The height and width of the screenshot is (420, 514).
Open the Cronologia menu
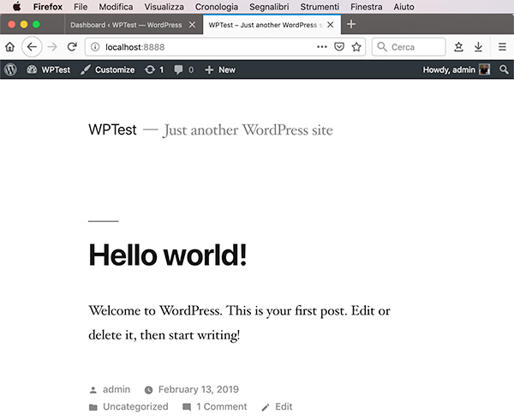(x=216, y=7)
